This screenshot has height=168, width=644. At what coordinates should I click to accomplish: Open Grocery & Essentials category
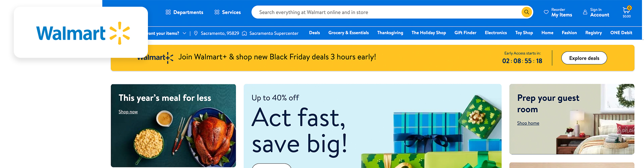point(348,33)
